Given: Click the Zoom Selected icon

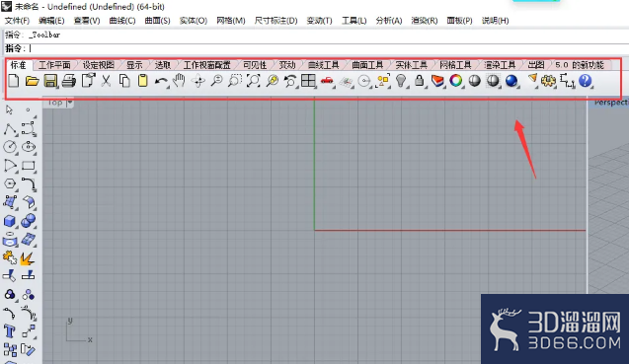Looking at the screenshot, I should click(x=273, y=81).
